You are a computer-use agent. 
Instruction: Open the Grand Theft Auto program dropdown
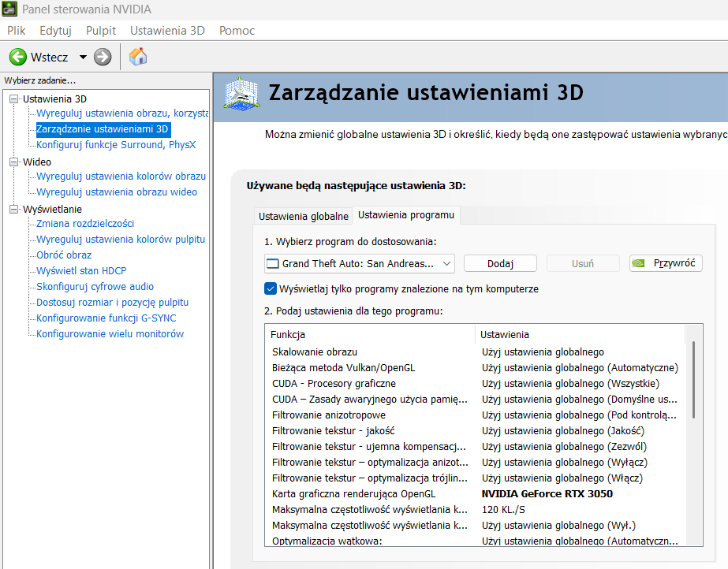coord(360,263)
